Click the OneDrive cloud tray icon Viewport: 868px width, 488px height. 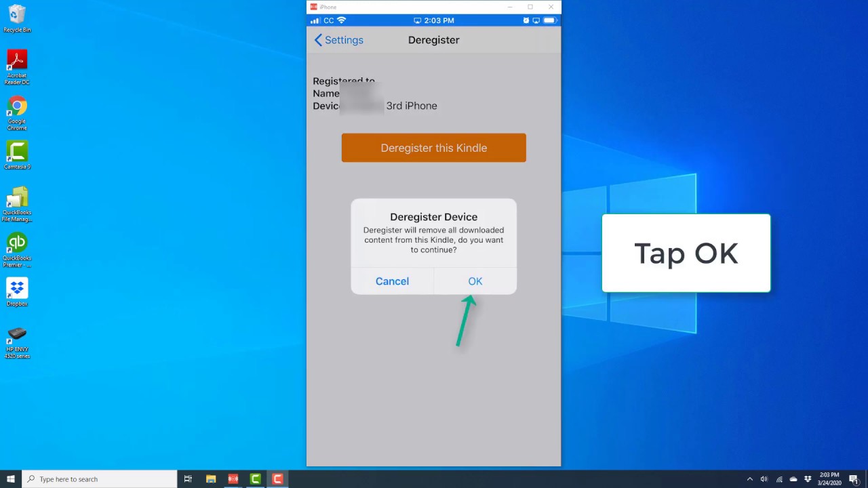[x=793, y=479]
